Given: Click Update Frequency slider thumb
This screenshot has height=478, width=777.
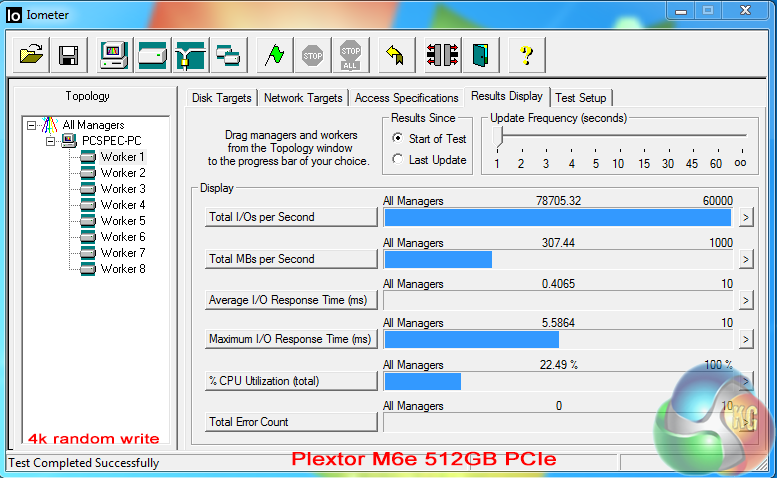Looking at the screenshot, I should (x=498, y=137).
